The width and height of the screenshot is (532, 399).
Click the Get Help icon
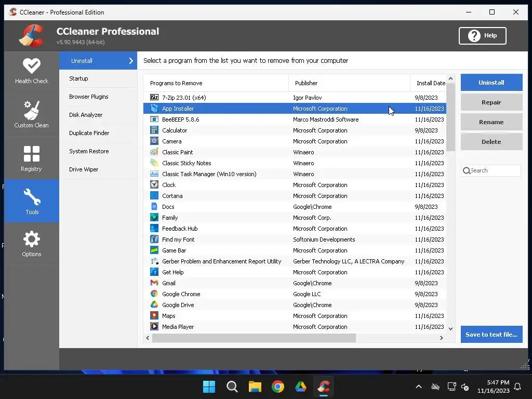click(x=154, y=272)
